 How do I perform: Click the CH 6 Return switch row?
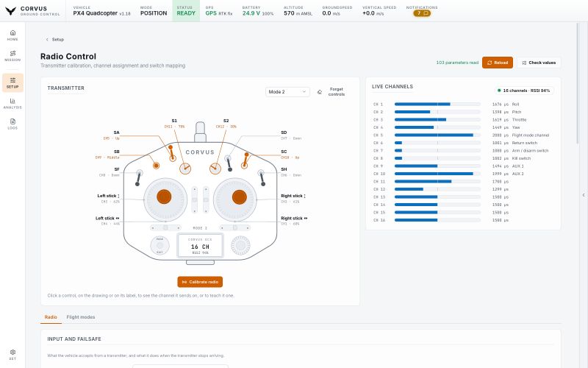click(463, 143)
